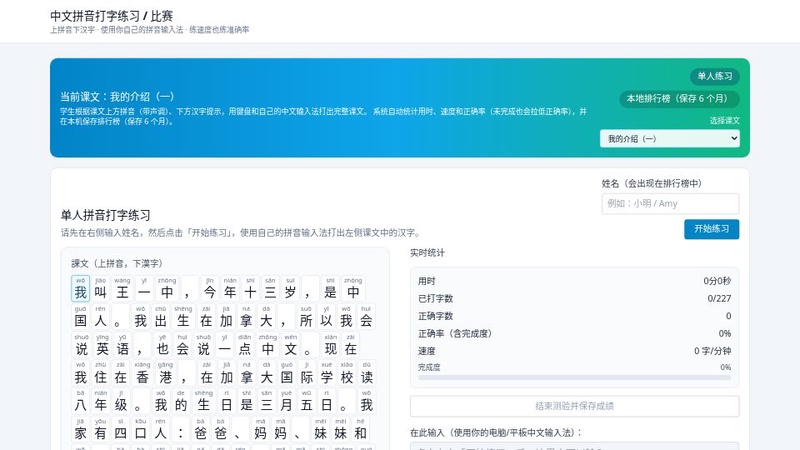Click the 用时 value 0分0秒

[x=717, y=281]
